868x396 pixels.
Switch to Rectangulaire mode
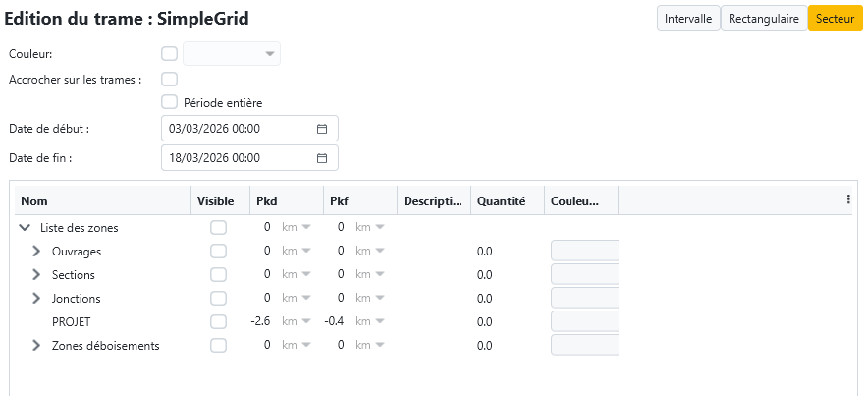763,19
